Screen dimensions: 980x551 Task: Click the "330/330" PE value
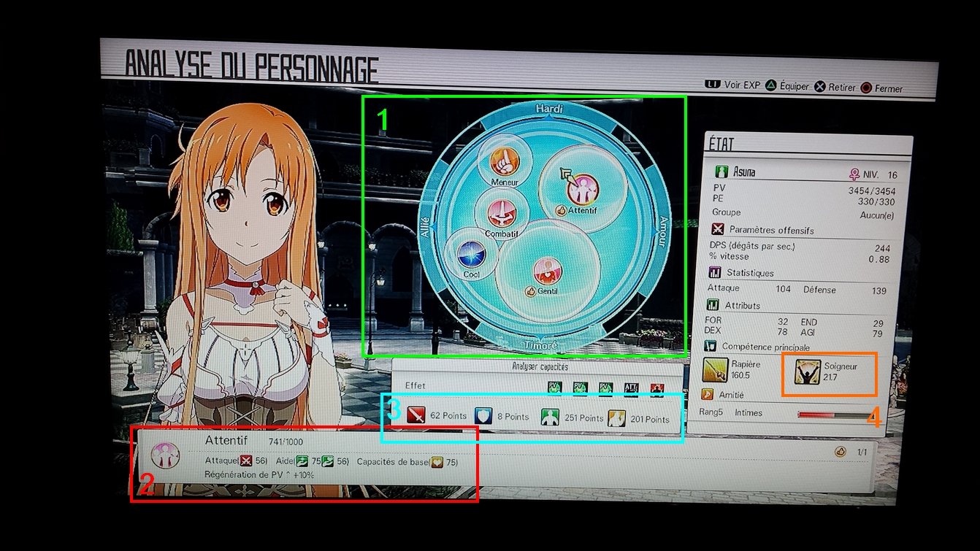tap(875, 201)
